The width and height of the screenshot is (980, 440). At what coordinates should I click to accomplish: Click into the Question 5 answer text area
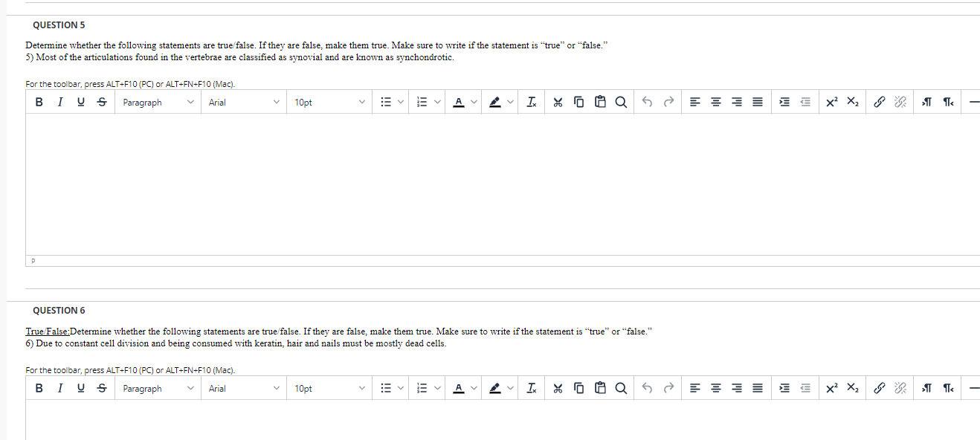coord(503,184)
